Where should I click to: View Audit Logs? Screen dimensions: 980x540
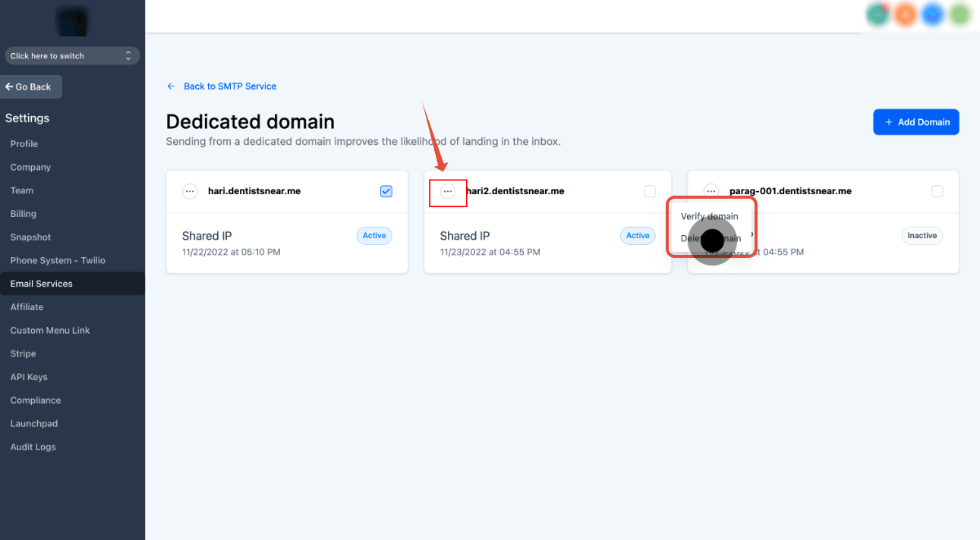[33, 447]
